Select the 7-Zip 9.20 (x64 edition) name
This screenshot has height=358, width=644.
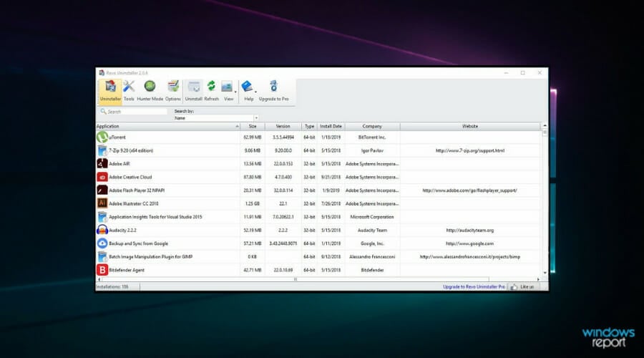[x=131, y=150]
